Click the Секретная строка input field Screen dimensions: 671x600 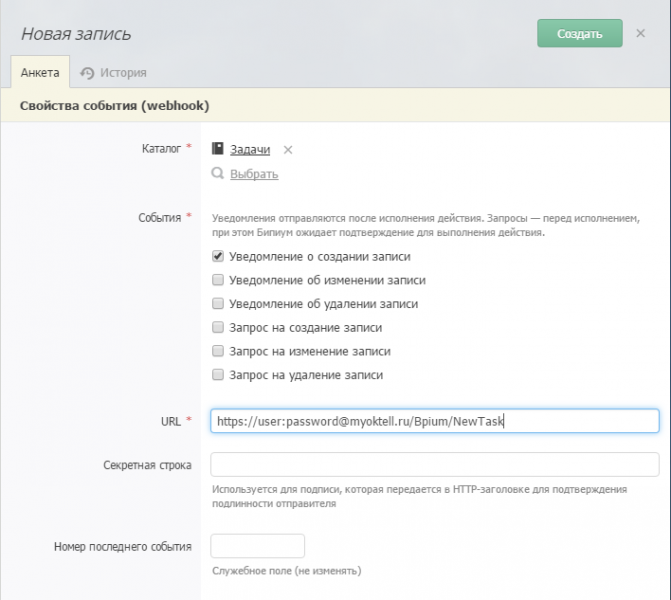pos(434,464)
